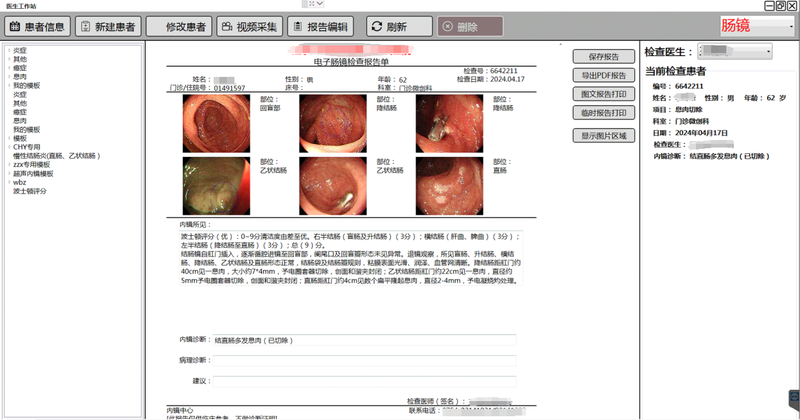Maximize the 医生工作站 window
The height and width of the screenshot is (420, 800).
pyautogui.click(x=781, y=6)
